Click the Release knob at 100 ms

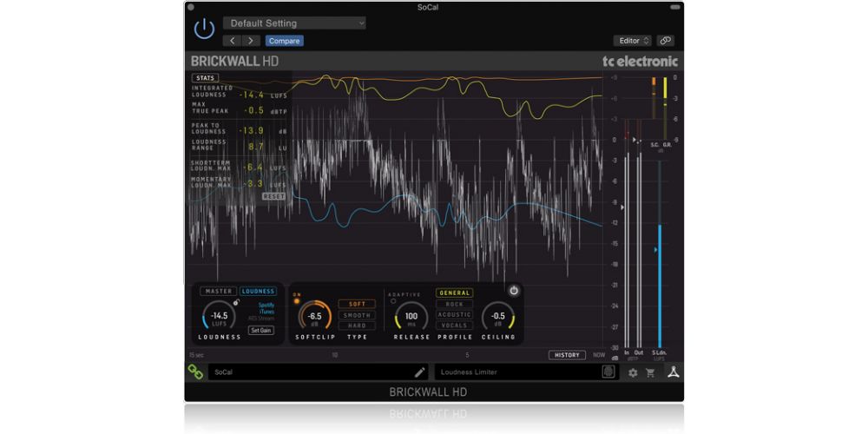pos(411,317)
